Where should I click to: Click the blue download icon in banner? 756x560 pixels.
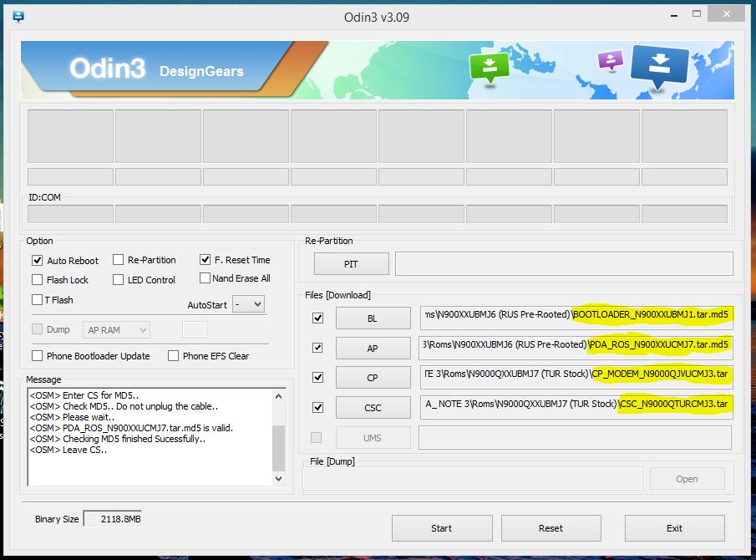(659, 67)
